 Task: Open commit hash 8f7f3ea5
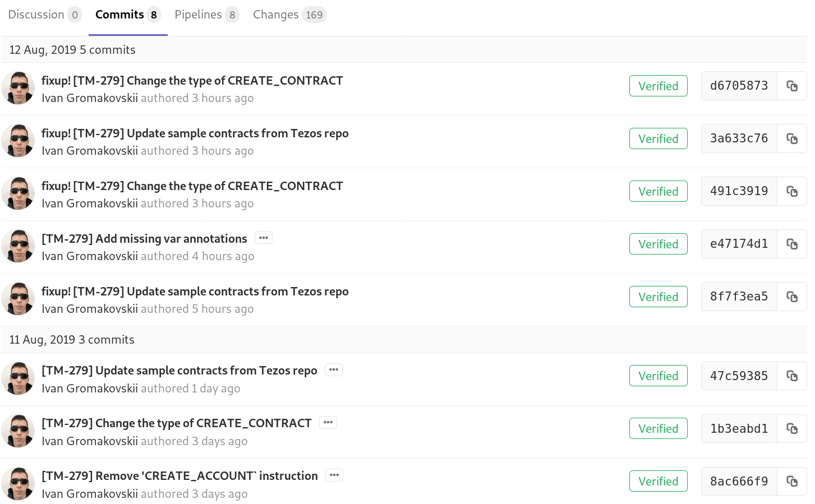pyautogui.click(x=739, y=297)
